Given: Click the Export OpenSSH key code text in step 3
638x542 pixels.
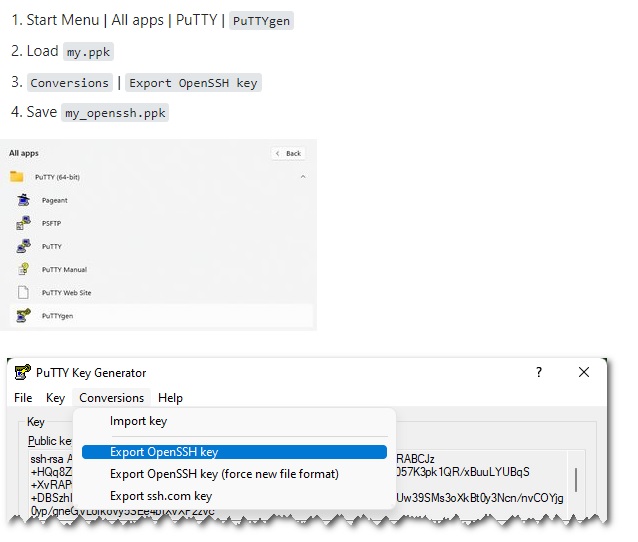Looking at the screenshot, I should 193,83.
